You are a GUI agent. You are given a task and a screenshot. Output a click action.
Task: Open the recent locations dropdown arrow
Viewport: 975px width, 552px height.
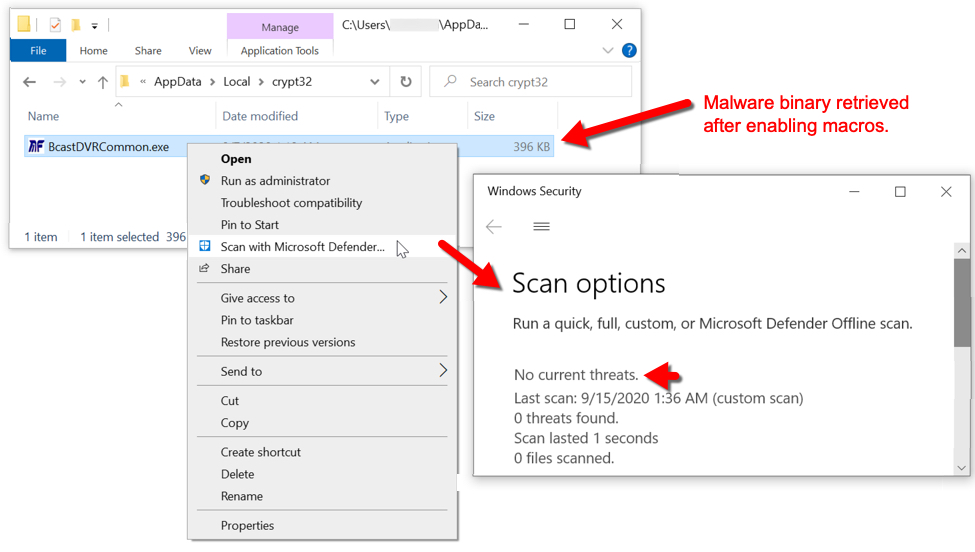tap(82, 81)
